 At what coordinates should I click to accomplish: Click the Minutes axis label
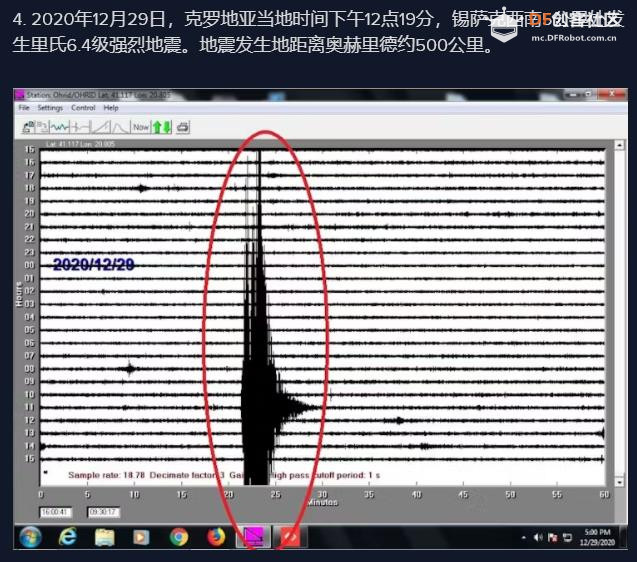[323, 503]
